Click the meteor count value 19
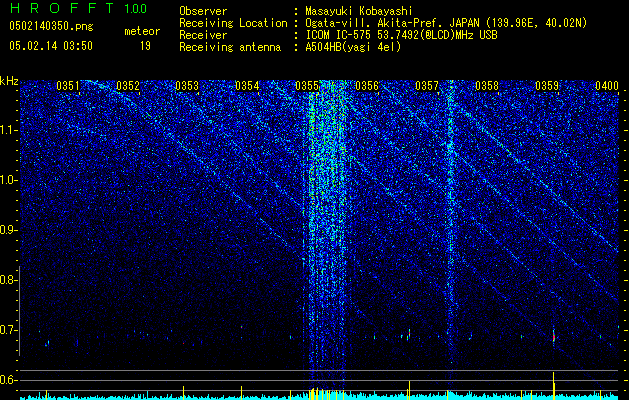 145,46
